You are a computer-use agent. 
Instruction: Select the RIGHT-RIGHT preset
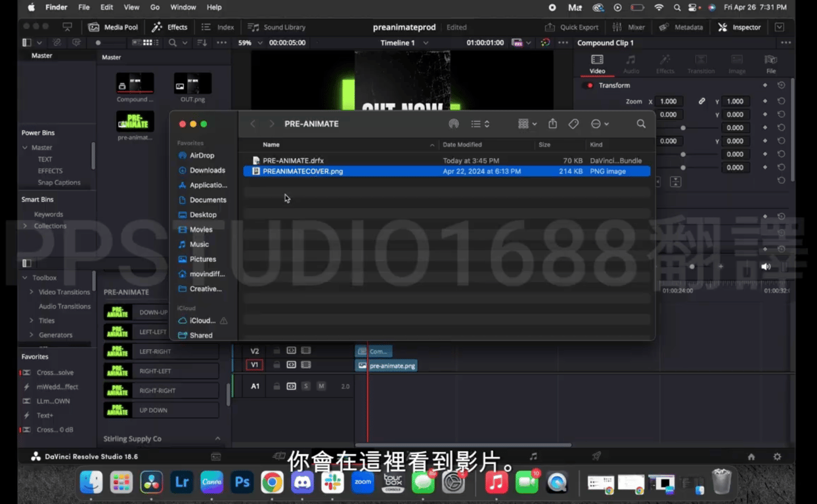(x=161, y=390)
